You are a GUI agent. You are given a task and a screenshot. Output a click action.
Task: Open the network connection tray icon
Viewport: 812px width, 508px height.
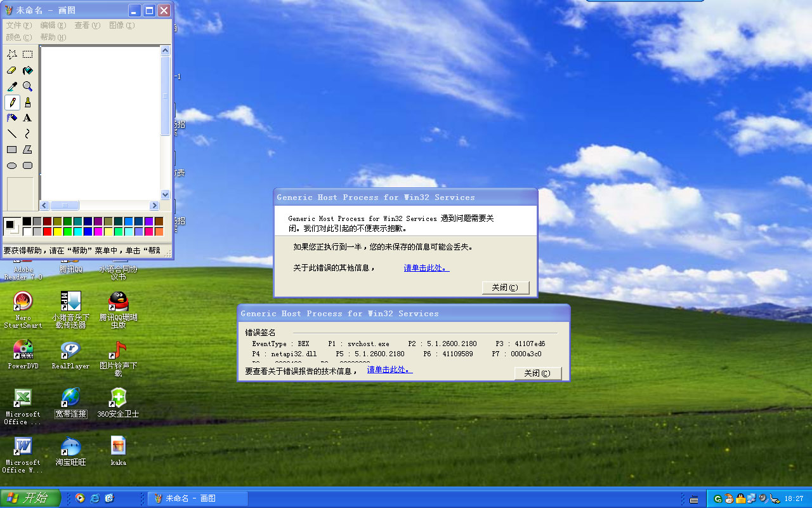(752, 499)
